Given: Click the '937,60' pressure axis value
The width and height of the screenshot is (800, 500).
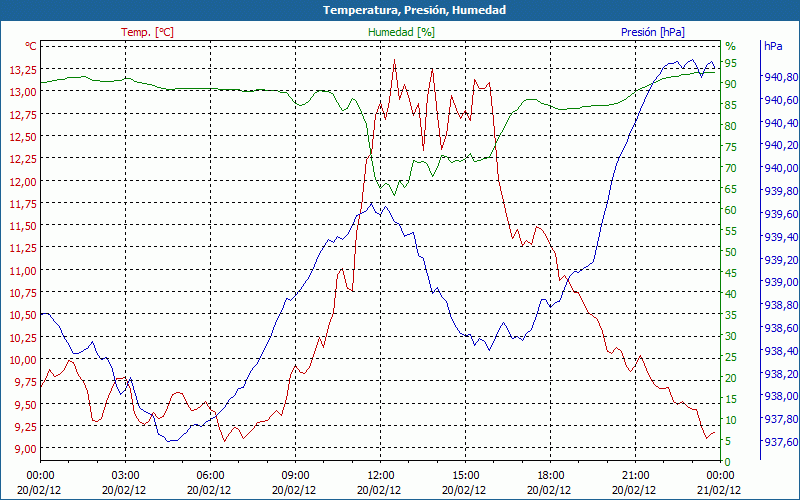Looking at the screenshot, I should click(781, 442).
